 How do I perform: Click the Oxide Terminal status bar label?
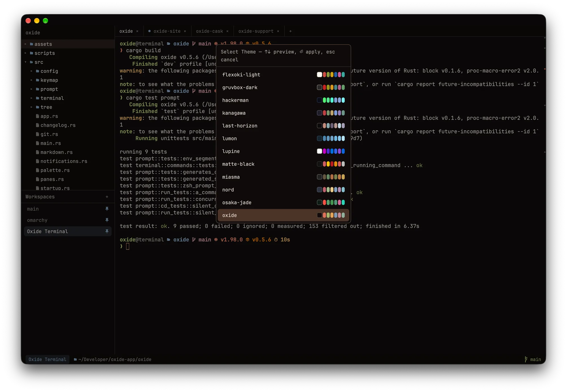tap(47, 359)
